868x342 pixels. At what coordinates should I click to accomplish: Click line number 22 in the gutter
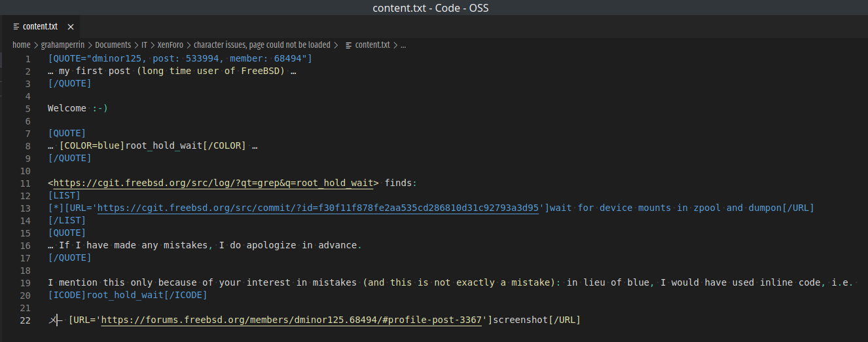(25, 320)
